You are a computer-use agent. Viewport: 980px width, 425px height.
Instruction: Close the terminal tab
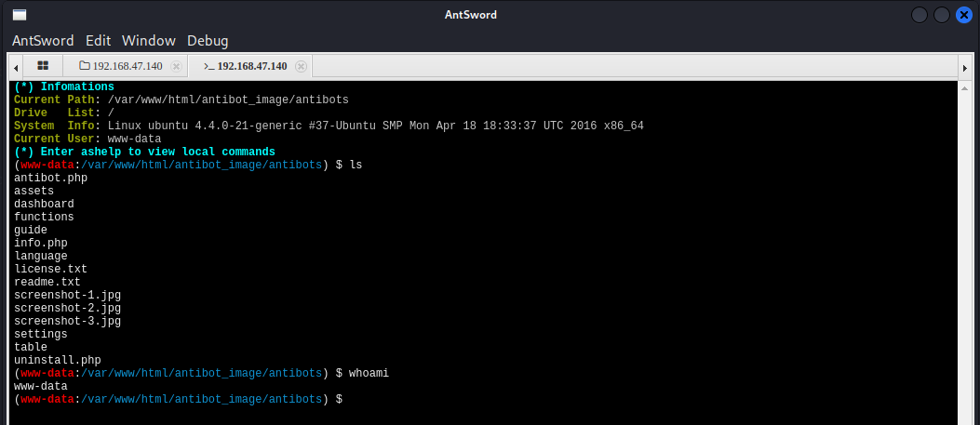coord(302,66)
